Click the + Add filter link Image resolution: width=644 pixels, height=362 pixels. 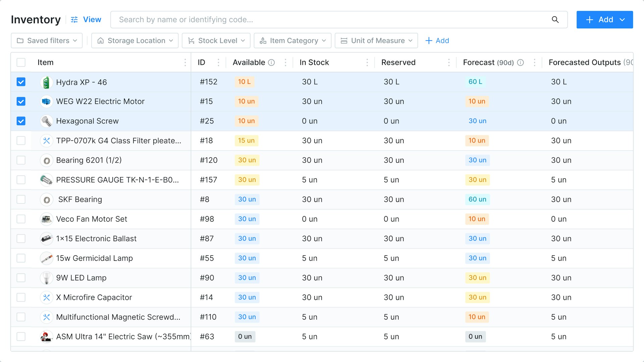(x=437, y=41)
